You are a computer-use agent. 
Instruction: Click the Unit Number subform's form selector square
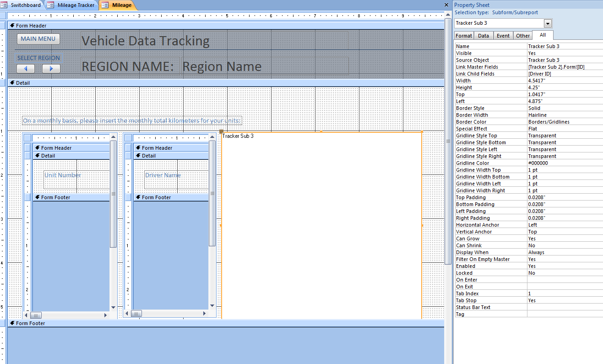[27, 138]
